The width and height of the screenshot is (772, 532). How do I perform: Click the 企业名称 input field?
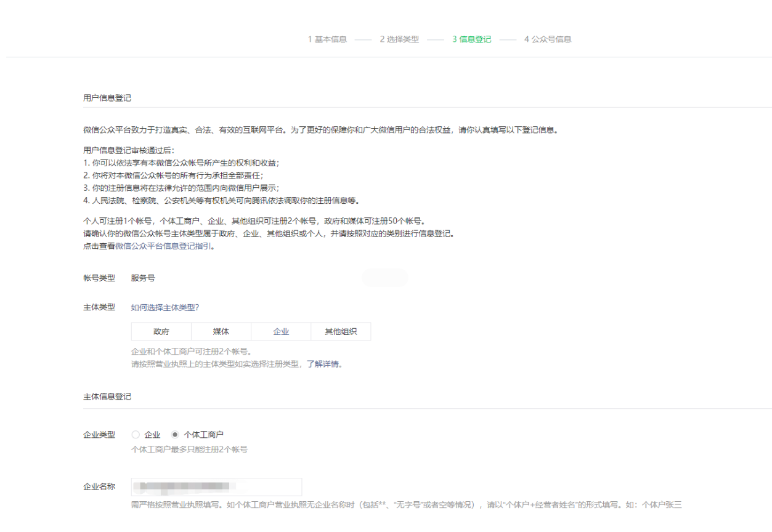click(x=216, y=486)
